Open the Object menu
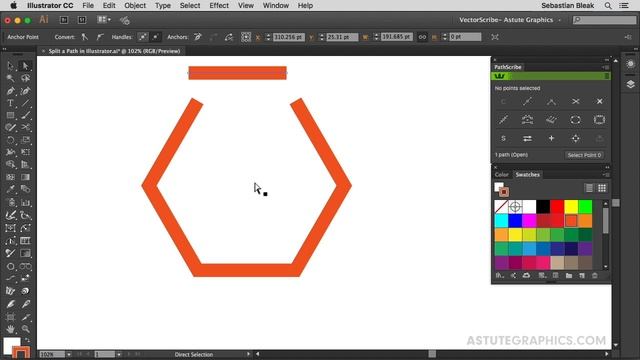This screenshot has width=640, height=360. coord(135,6)
